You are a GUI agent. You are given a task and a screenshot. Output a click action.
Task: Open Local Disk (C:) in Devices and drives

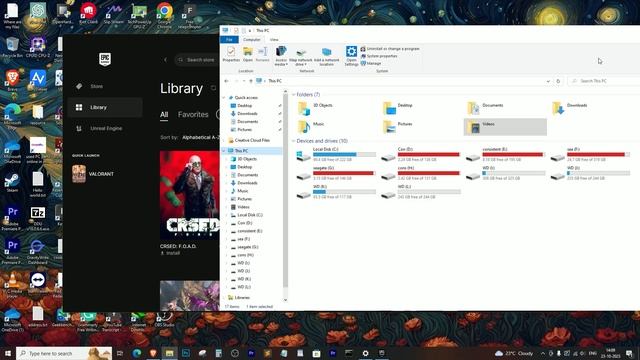(x=336, y=155)
